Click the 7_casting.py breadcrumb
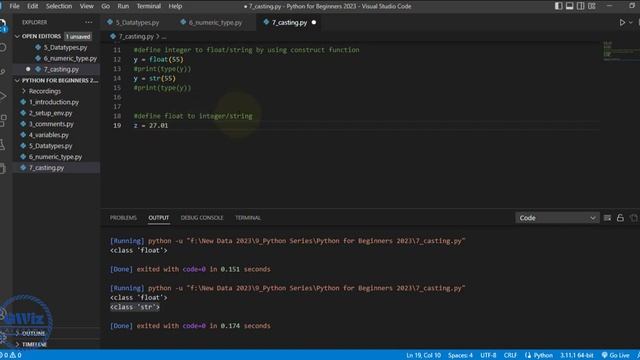This screenshot has width=640, height=360. tap(136, 37)
